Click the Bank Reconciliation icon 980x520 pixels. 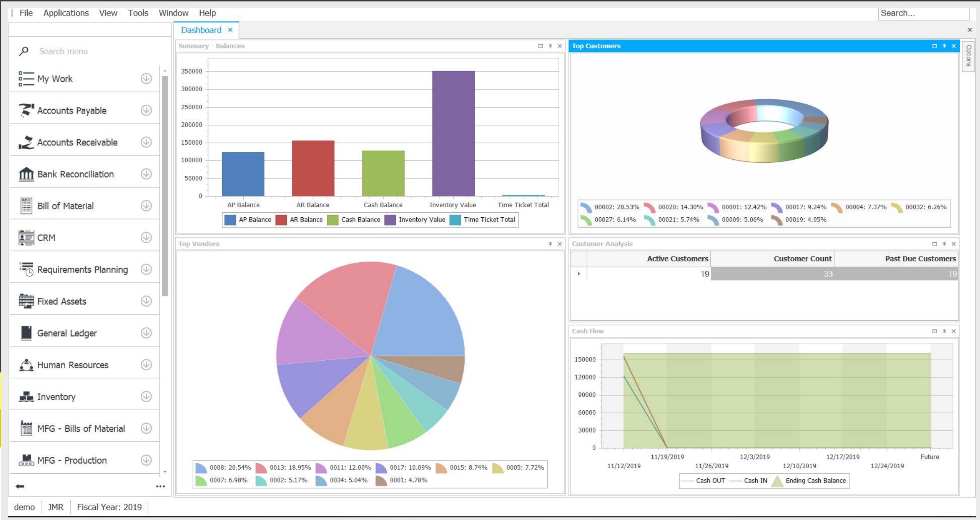point(26,174)
